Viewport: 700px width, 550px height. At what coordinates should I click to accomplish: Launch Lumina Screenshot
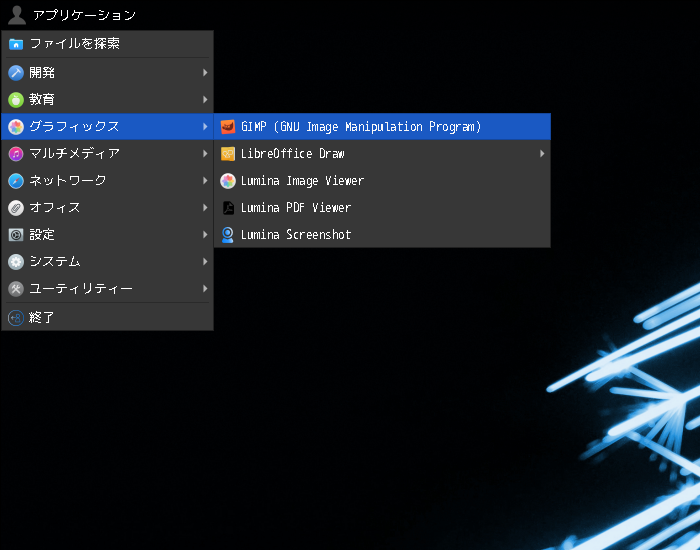[382, 235]
